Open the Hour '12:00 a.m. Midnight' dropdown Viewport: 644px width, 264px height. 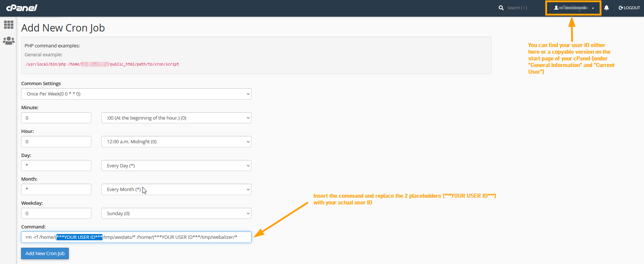click(176, 141)
